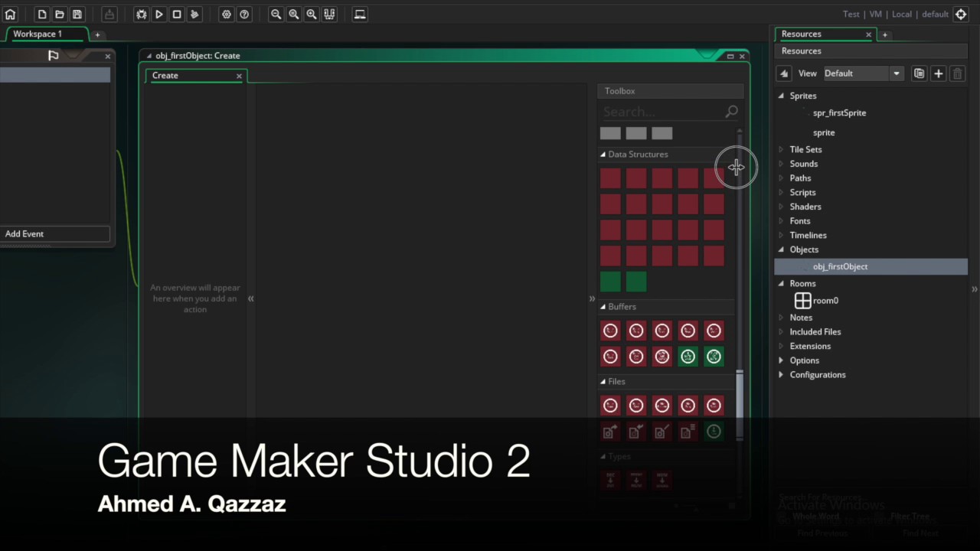The width and height of the screenshot is (980, 551).
Task: Expand the Fonts group
Action: [781, 221]
